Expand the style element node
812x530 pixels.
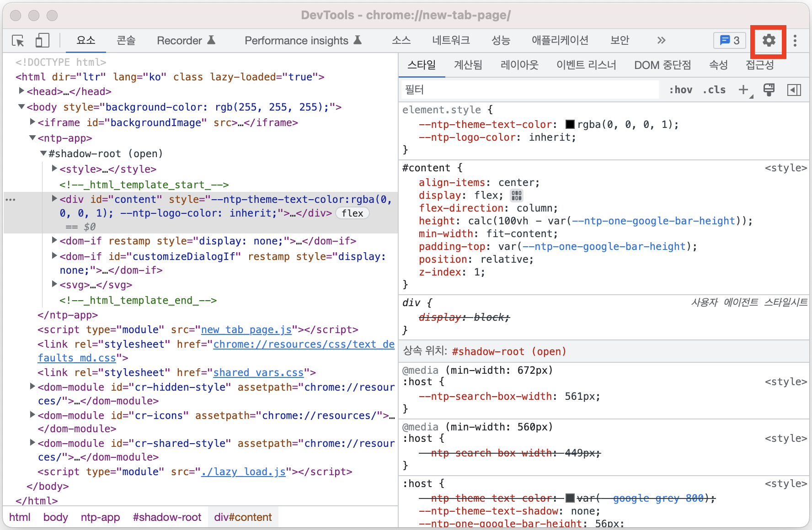coord(54,169)
